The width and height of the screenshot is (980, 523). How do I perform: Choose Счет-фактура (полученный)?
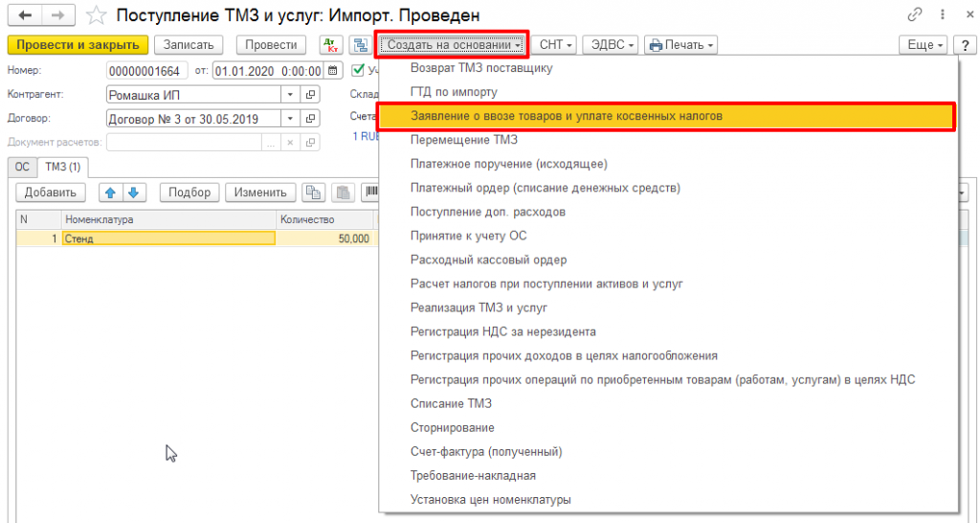pos(486,452)
